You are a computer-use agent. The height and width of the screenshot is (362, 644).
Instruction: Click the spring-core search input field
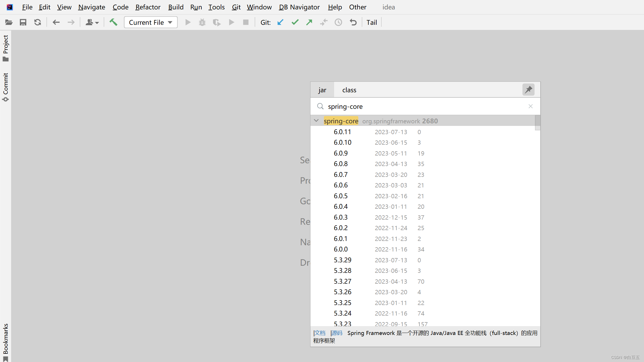click(x=425, y=107)
